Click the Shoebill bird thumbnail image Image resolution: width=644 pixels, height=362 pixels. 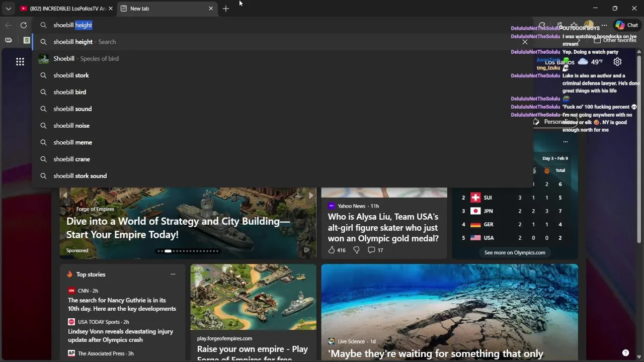(44, 58)
